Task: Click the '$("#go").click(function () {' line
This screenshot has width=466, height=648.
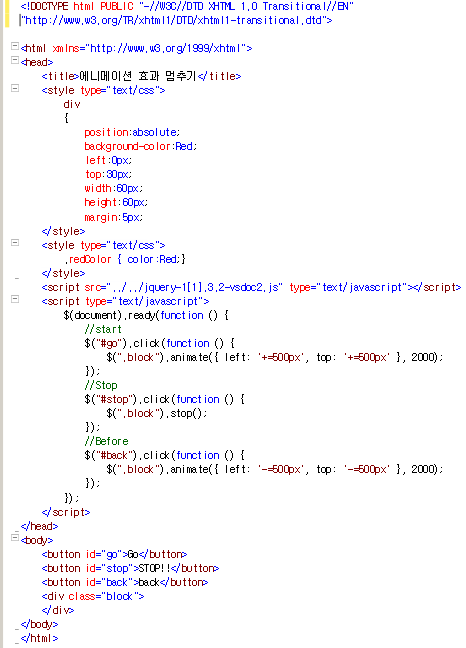Action: click(x=159, y=343)
